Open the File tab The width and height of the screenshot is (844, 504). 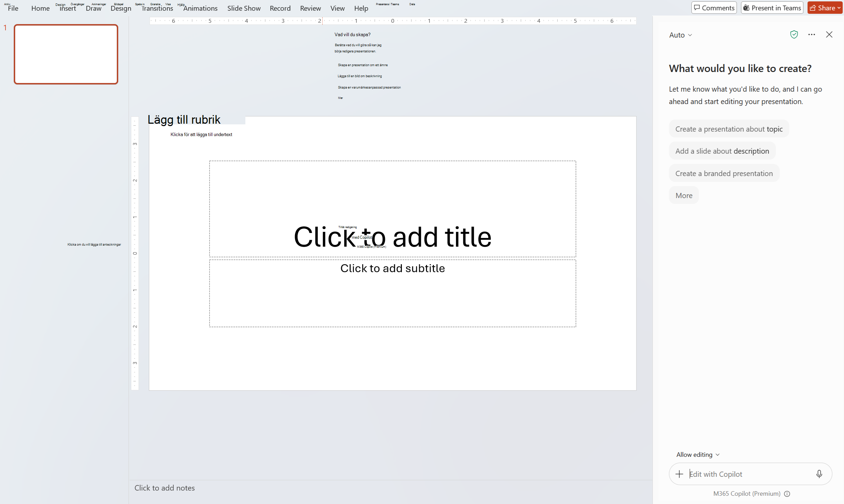13,8
